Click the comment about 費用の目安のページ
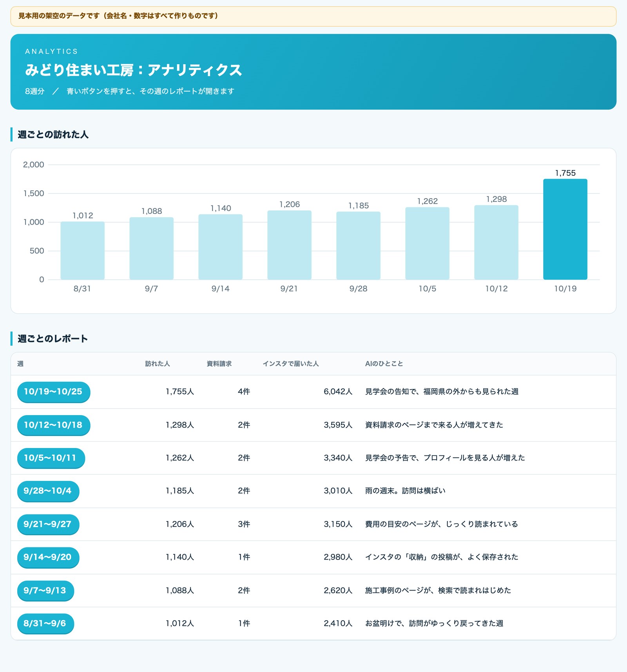 coord(441,524)
